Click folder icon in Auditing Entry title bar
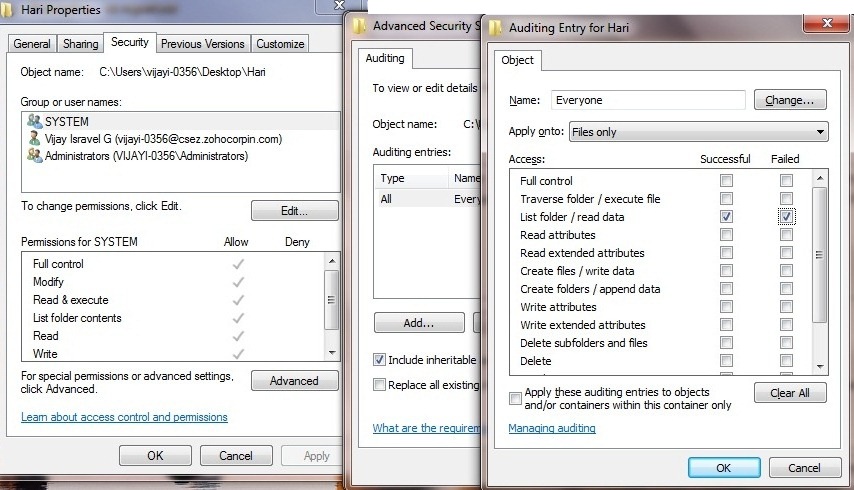The image size is (854, 490). 495,27
